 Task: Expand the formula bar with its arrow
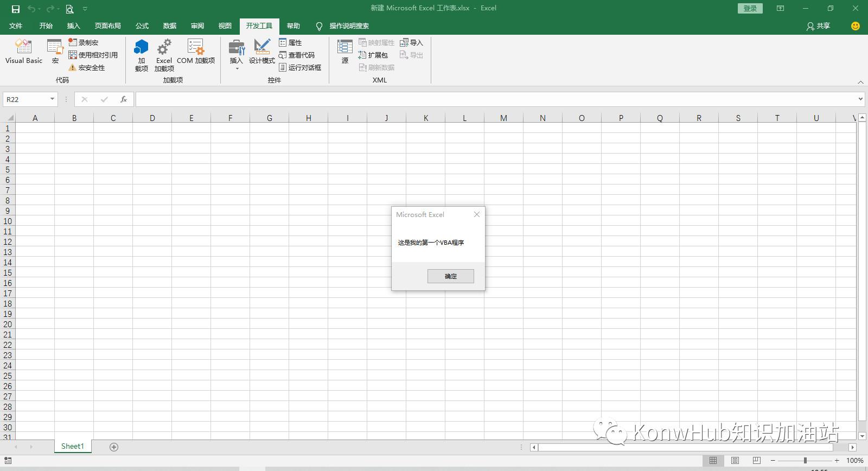coord(860,99)
